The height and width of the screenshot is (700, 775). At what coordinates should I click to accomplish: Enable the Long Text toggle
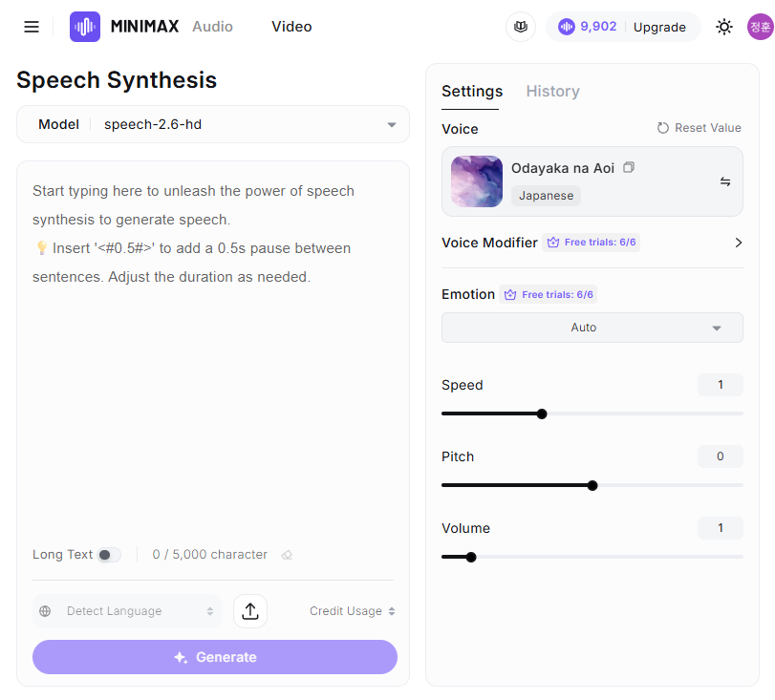109,555
